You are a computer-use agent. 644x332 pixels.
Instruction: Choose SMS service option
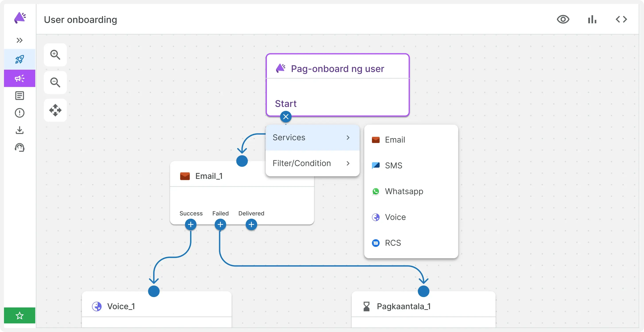pyautogui.click(x=393, y=166)
